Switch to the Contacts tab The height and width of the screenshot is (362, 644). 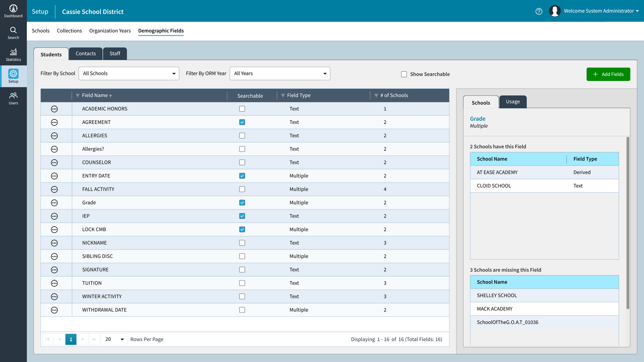pyautogui.click(x=86, y=53)
